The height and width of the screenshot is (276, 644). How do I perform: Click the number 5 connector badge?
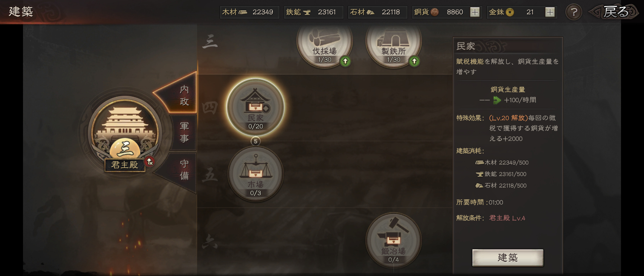click(x=256, y=141)
